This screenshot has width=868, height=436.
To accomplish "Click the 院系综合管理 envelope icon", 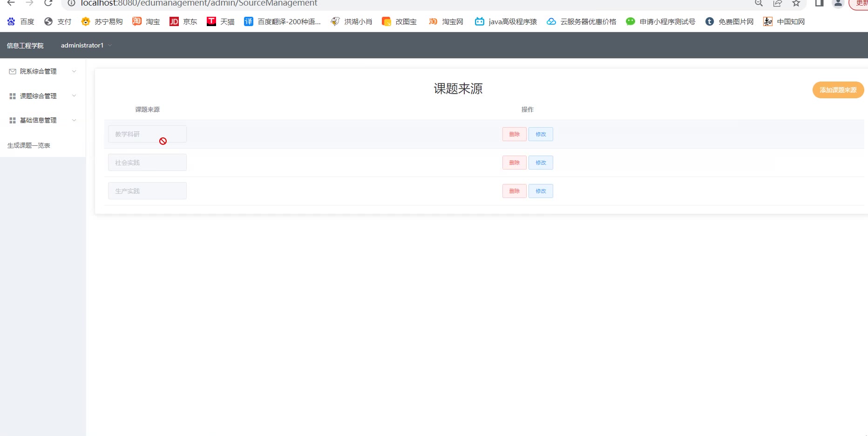I will pyautogui.click(x=13, y=71).
